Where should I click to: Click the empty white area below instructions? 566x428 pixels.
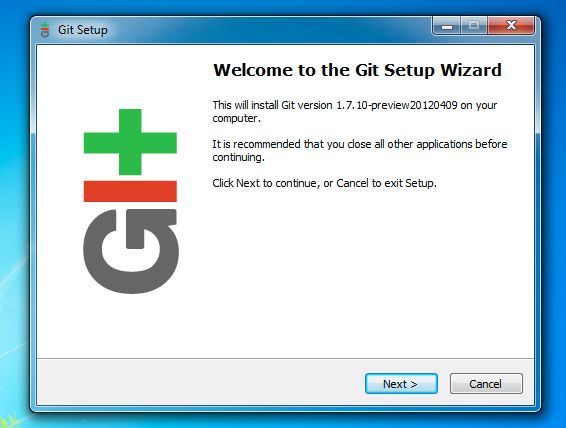tap(361, 274)
